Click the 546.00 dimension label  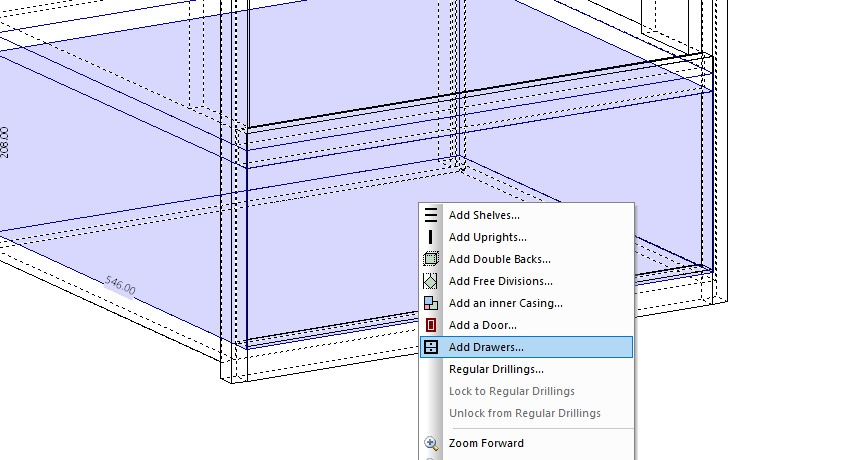[x=120, y=285]
